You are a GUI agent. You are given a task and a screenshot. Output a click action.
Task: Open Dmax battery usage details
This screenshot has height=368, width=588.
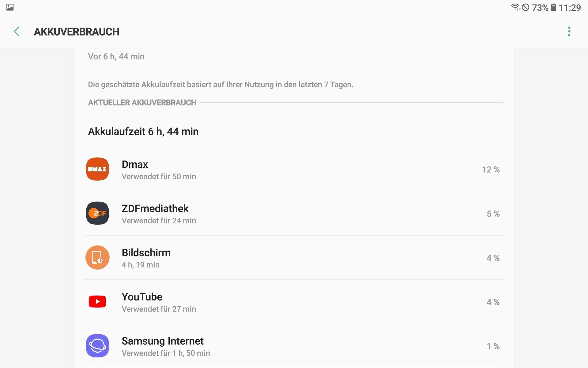tap(294, 169)
